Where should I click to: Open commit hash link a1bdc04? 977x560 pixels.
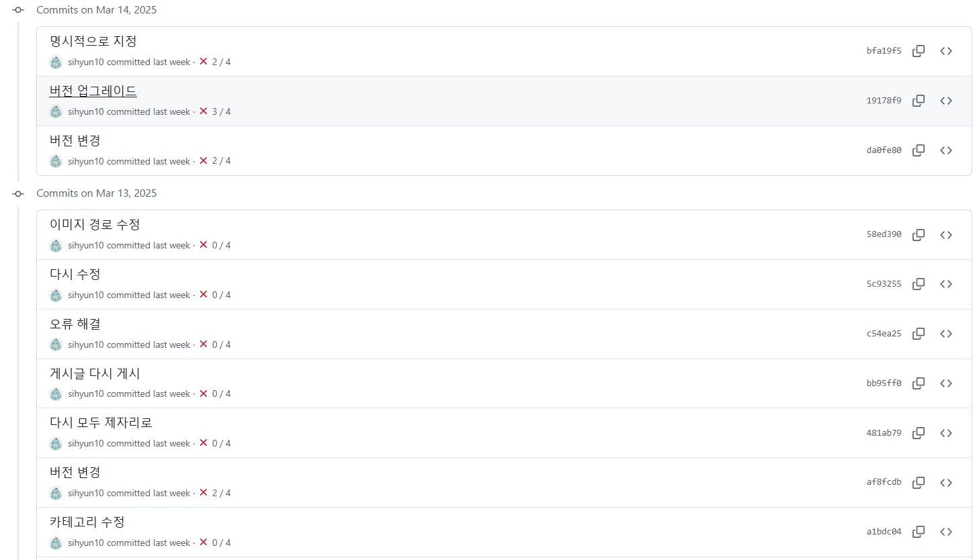point(884,532)
